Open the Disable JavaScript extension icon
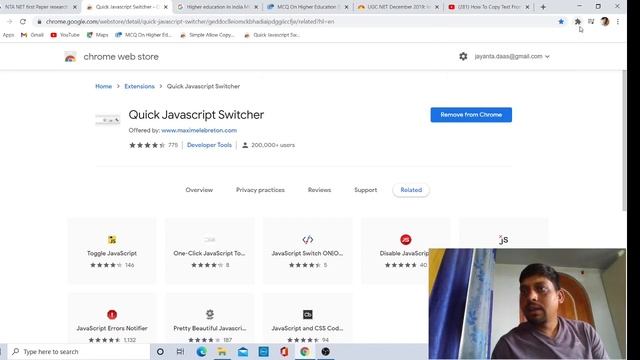The width and height of the screenshot is (640, 360). [x=405, y=240]
